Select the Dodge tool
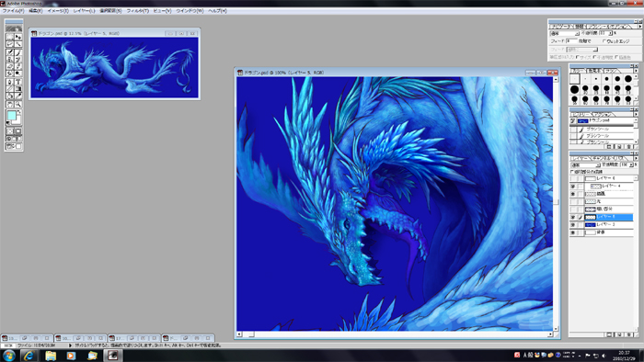 tap(18, 74)
